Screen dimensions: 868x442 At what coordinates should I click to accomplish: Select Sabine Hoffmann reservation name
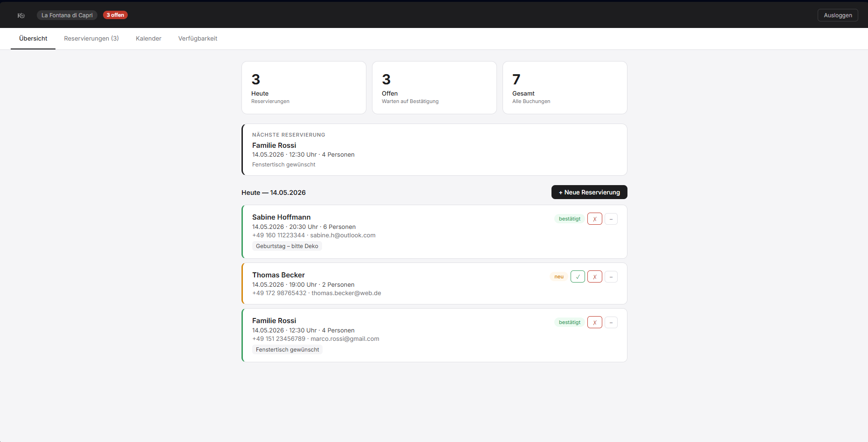tap(281, 217)
